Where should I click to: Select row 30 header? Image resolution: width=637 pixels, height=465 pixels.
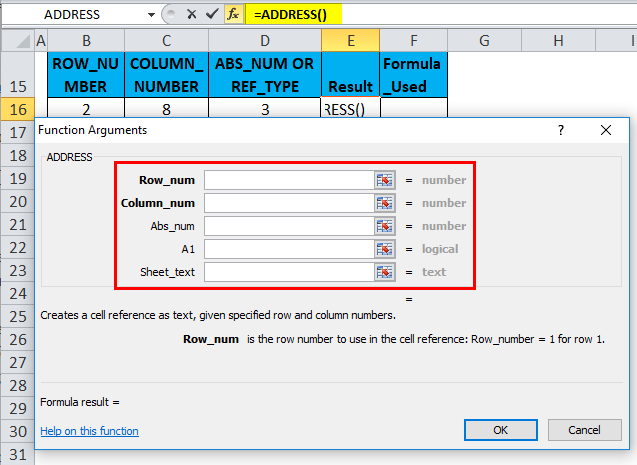18,431
